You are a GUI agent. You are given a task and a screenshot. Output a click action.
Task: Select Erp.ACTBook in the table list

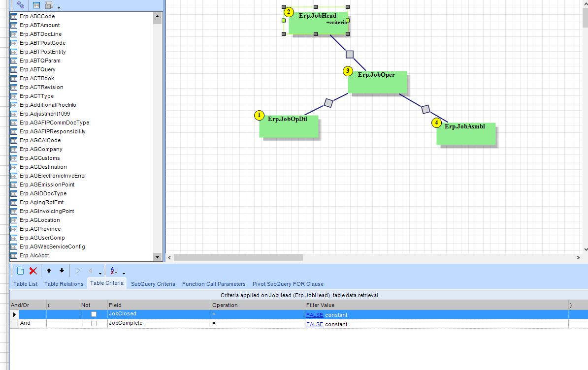37,78
